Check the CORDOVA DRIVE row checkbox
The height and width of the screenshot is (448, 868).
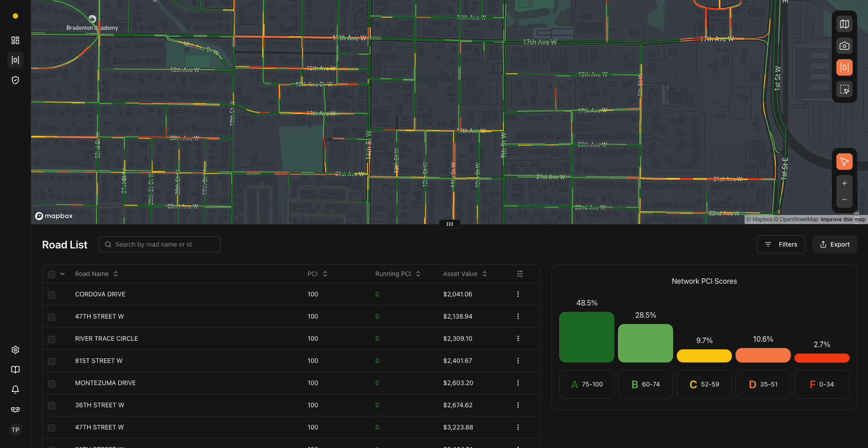52,295
